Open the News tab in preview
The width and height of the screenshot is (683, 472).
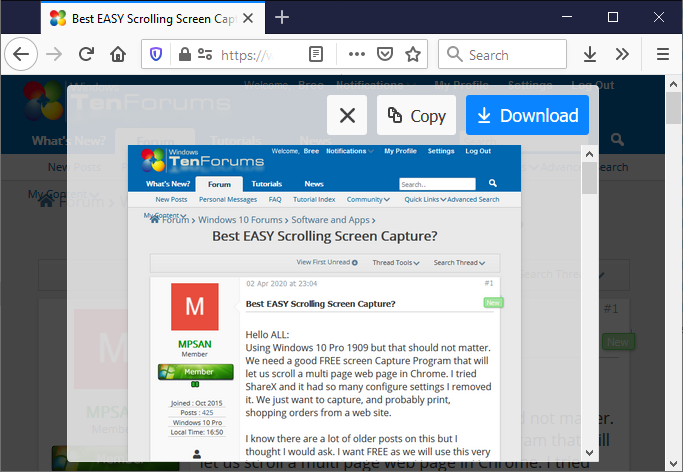point(314,184)
